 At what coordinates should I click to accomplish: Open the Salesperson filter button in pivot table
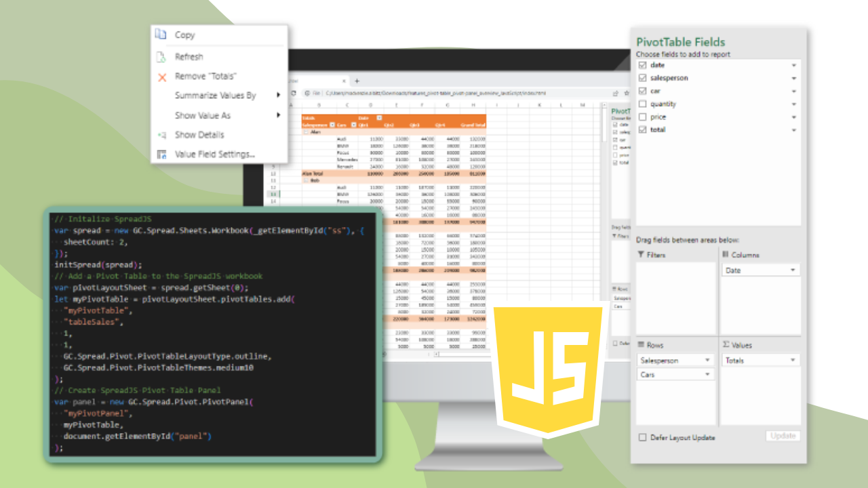click(x=332, y=125)
